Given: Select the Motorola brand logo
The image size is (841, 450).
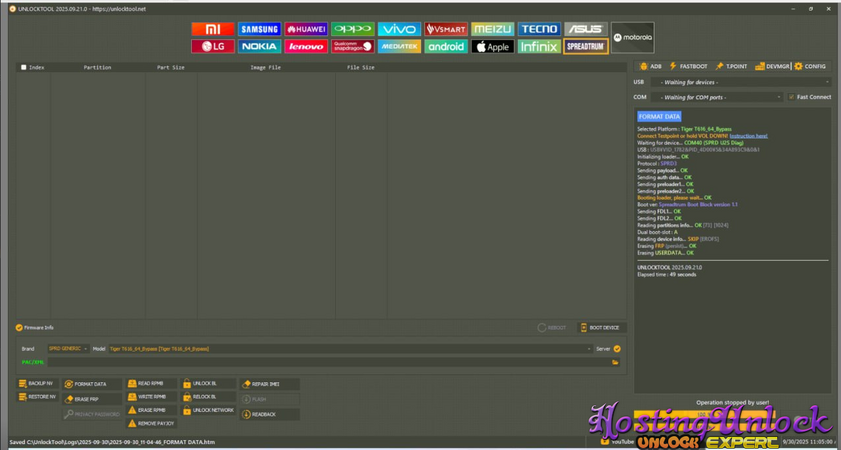Looking at the screenshot, I should point(632,38).
